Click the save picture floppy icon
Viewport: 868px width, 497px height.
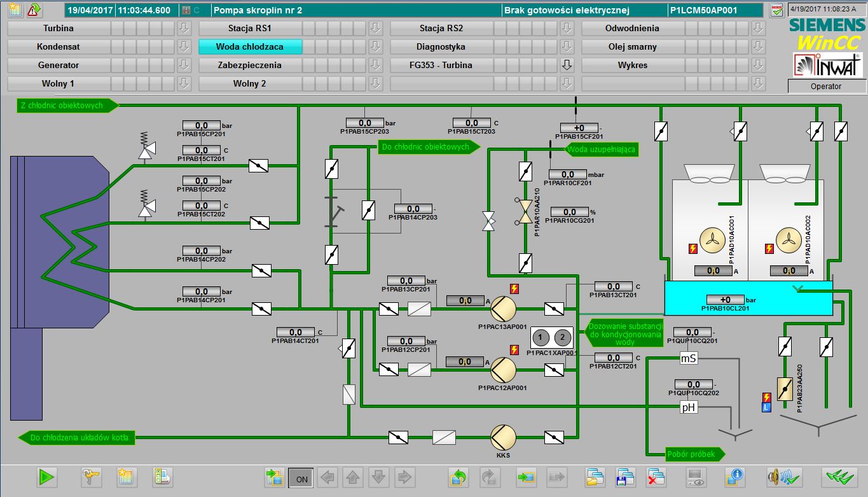(x=625, y=477)
